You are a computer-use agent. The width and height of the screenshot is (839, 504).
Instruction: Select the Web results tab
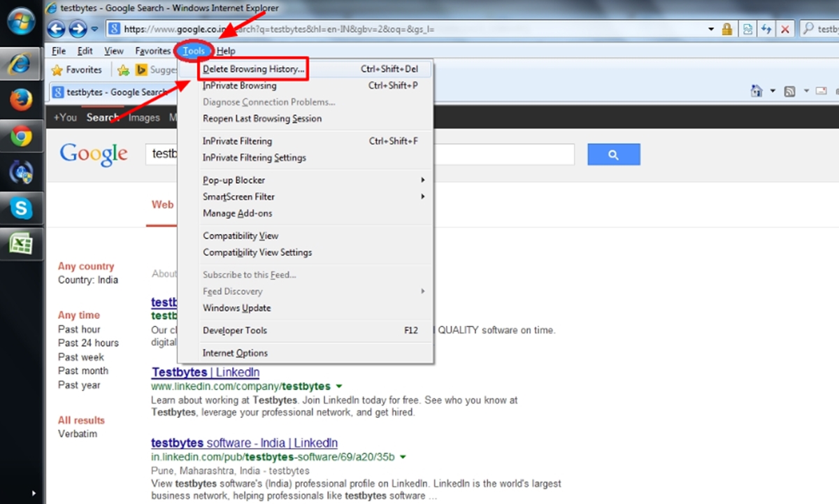coord(162,205)
